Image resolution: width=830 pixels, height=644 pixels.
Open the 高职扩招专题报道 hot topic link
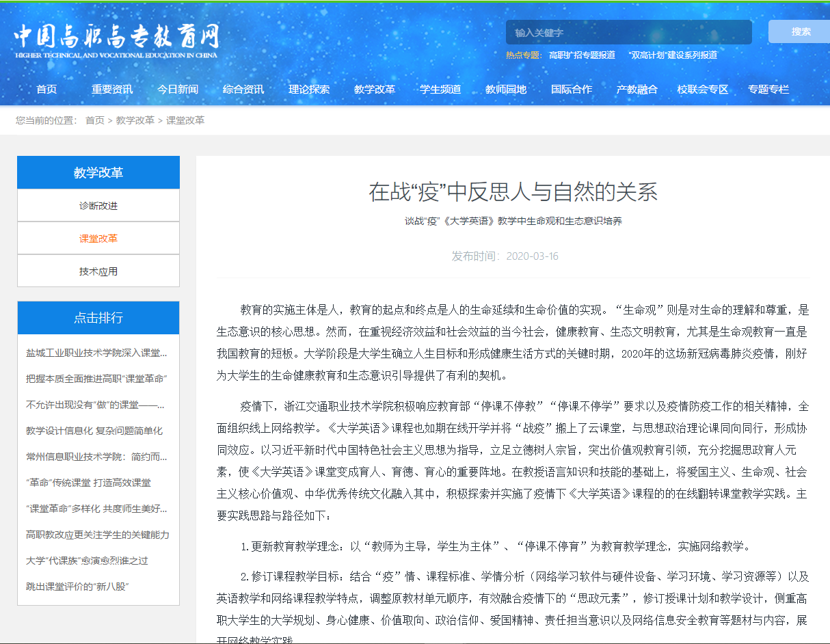point(582,55)
